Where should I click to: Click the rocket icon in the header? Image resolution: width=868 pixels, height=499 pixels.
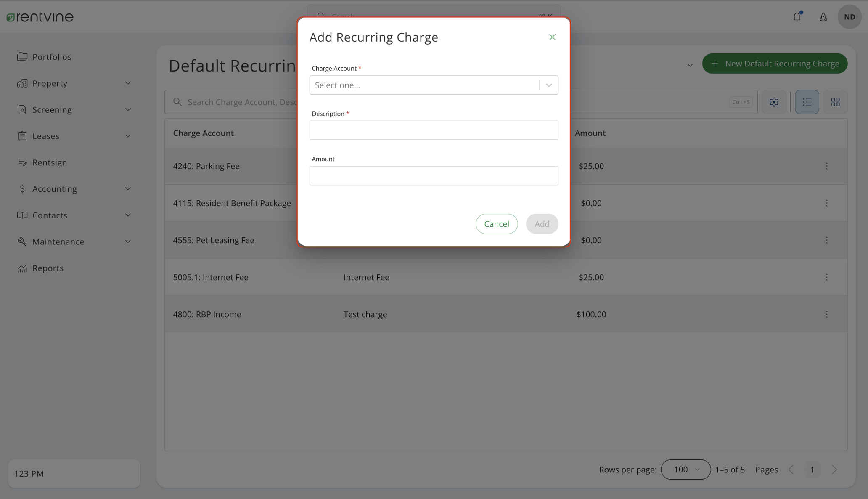(823, 17)
